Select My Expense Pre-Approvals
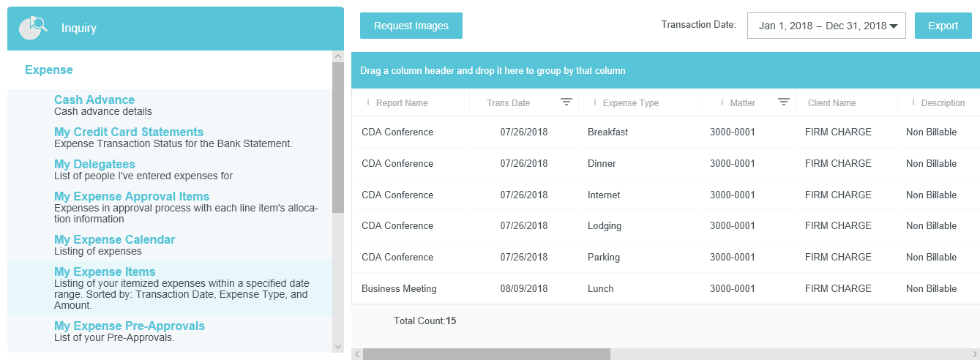The height and width of the screenshot is (360, 980). (x=130, y=326)
